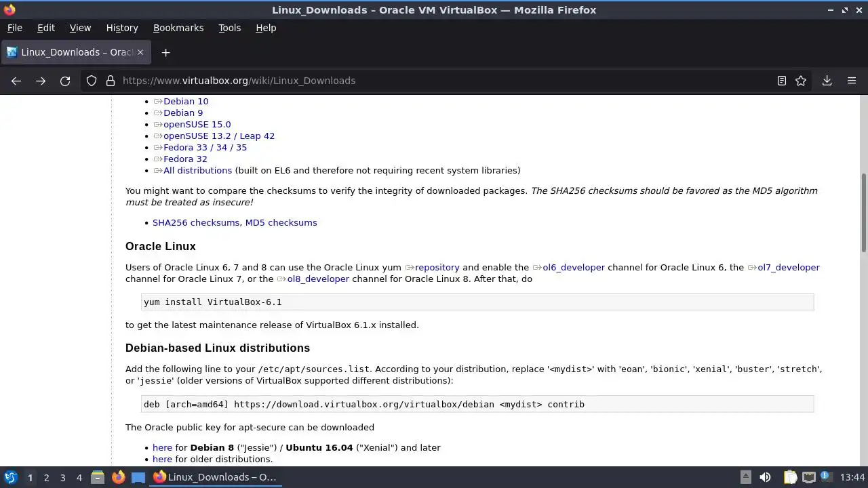Click the yum install VirtualBox-6.1 command

point(477,302)
